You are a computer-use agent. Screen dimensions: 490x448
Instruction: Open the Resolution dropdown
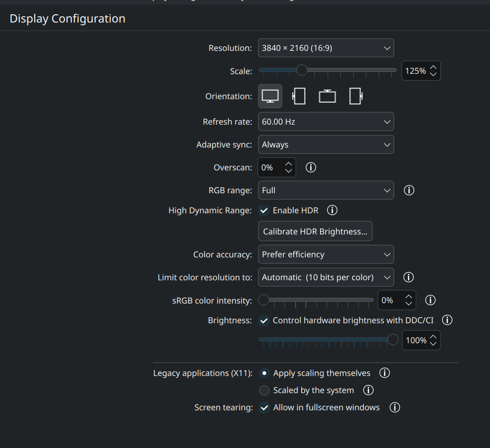point(326,48)
